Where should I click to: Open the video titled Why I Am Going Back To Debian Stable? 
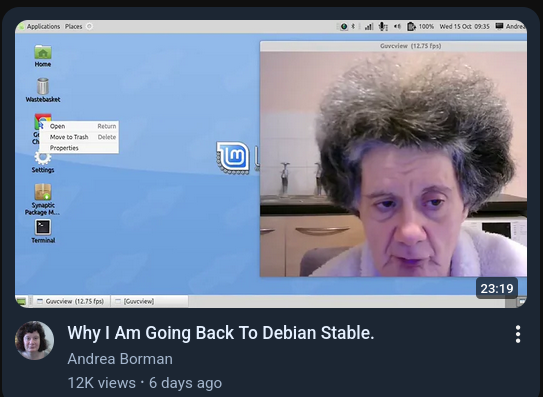pyautogui.click(x=221, y=333)
